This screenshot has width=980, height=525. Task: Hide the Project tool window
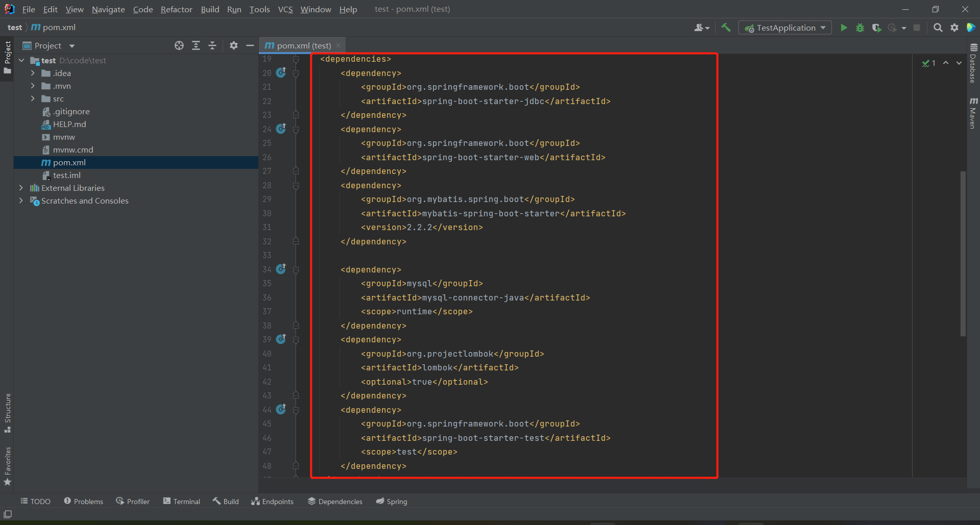tap(250, 45)
